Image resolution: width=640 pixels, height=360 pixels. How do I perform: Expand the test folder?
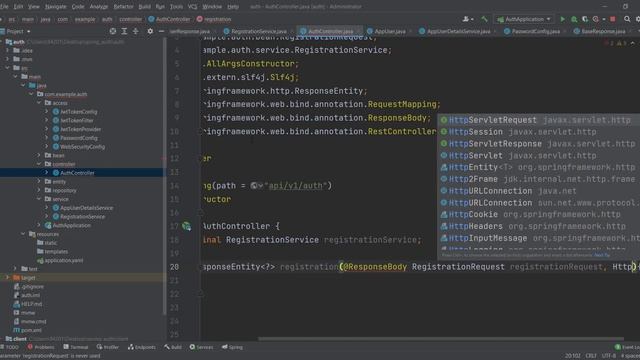[x=16, y=269]
